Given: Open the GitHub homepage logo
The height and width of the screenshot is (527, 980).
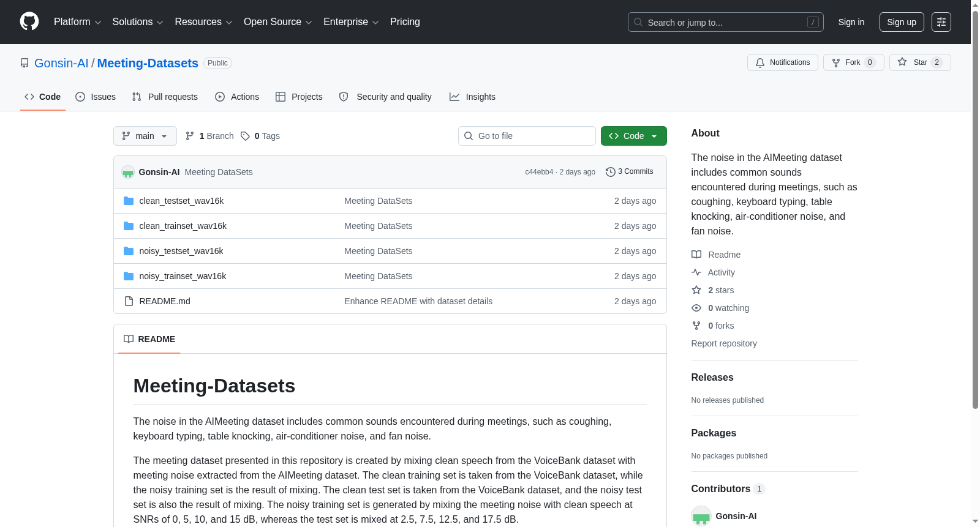Looking at the screenshot, I should [29, 21].
